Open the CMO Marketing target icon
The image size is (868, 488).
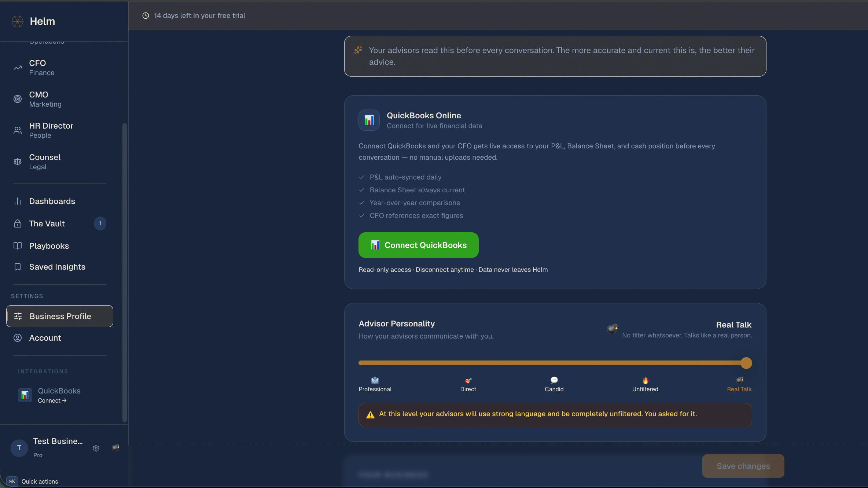(18, 99)
